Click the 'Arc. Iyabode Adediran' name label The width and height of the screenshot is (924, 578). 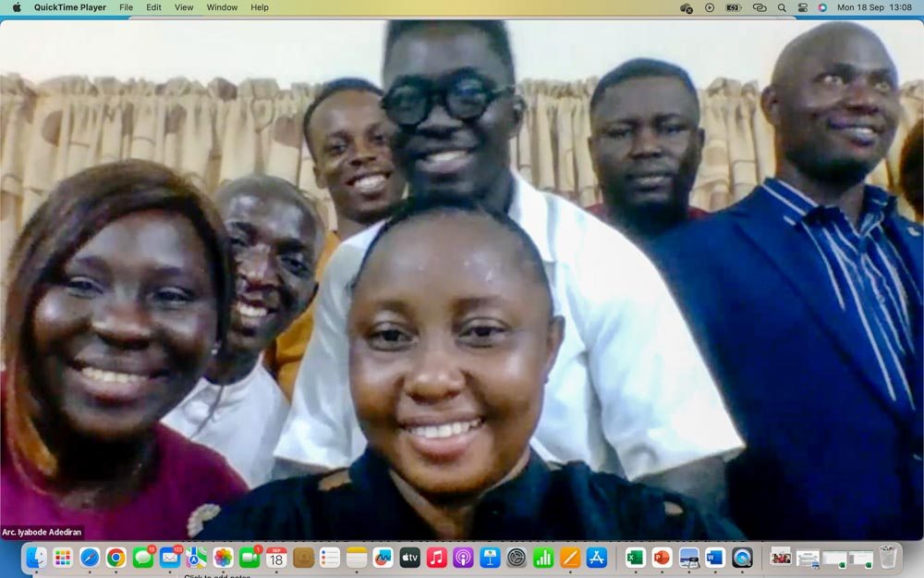42,532
